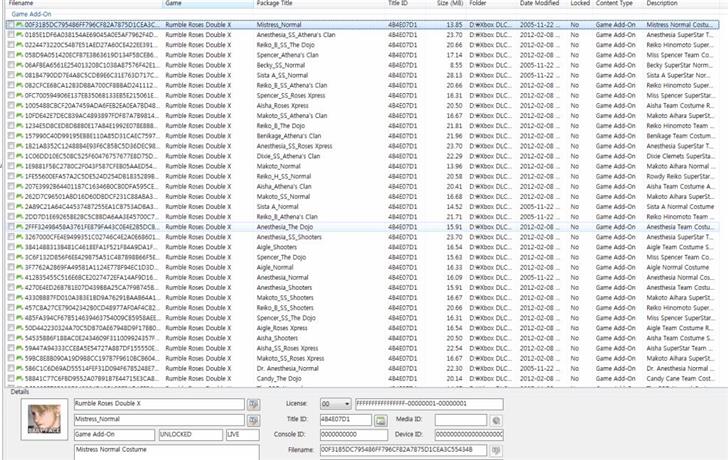
Task: Click the Device ID input field
Action: tap(469, 435)
